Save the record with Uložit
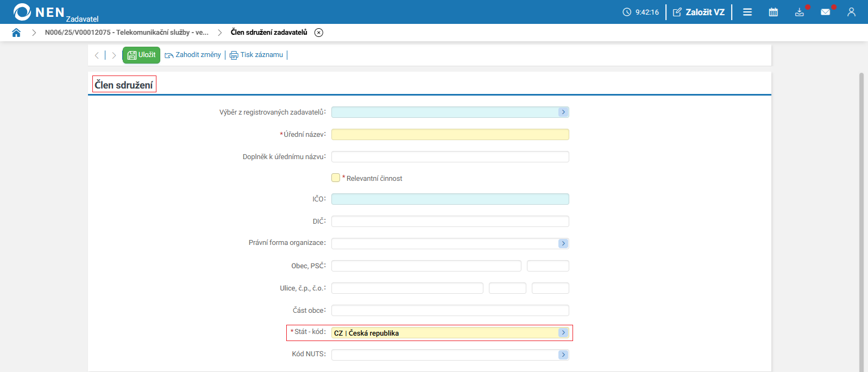 141,55
